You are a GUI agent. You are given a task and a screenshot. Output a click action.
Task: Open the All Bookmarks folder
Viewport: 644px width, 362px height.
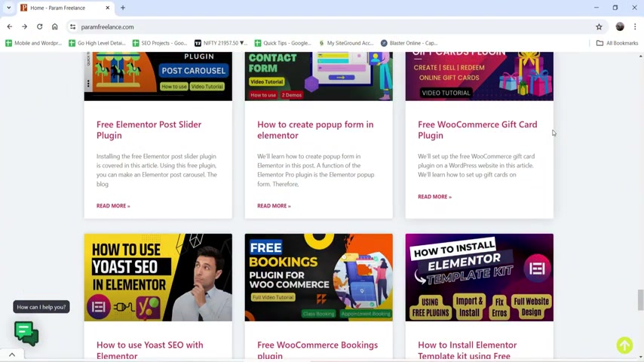pyautogui.click(x=617, y=43)
